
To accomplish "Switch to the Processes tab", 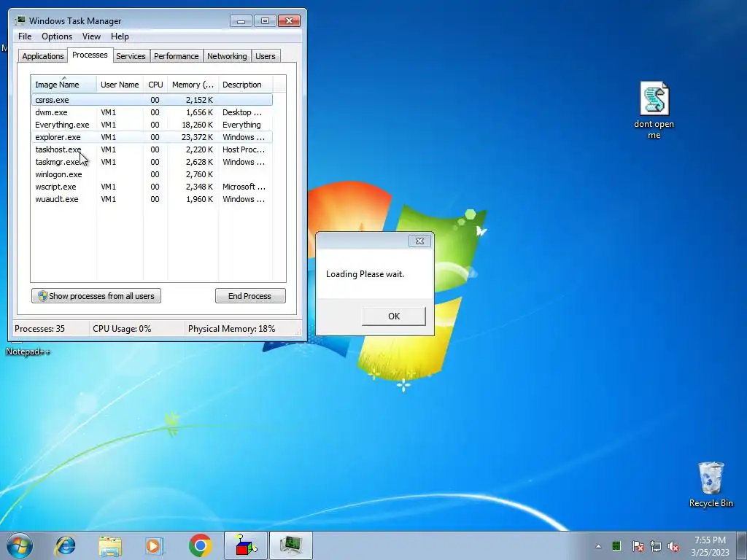I will click(x=90, y=55).
